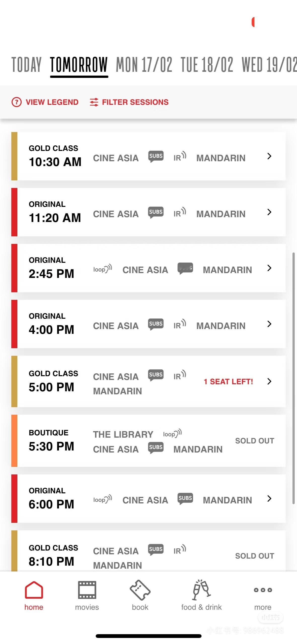Select the MON 17/02 date tab
Viewport: 297px width, 644px height.
coord(144,65)
